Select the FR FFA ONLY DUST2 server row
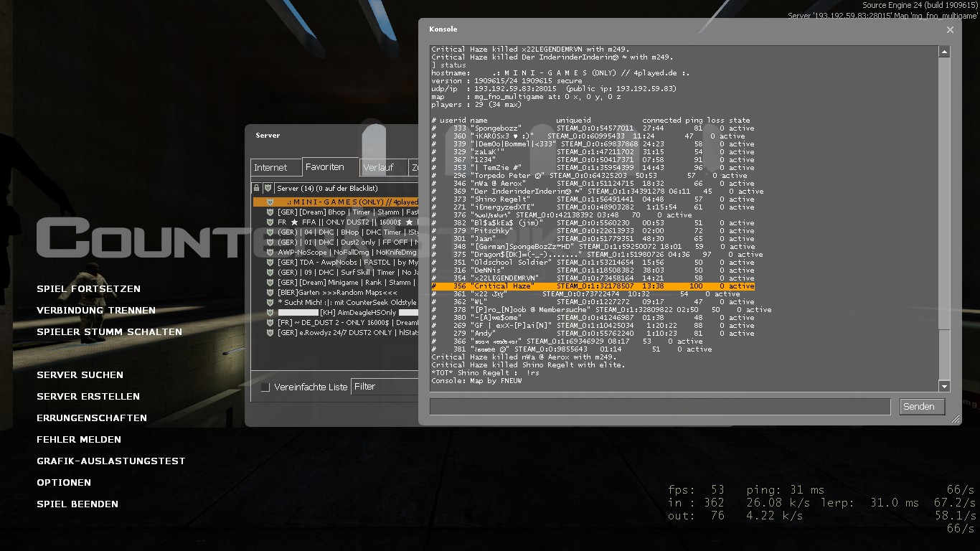The height and width of the screenshot is (551, 980). tap(336, 222)
